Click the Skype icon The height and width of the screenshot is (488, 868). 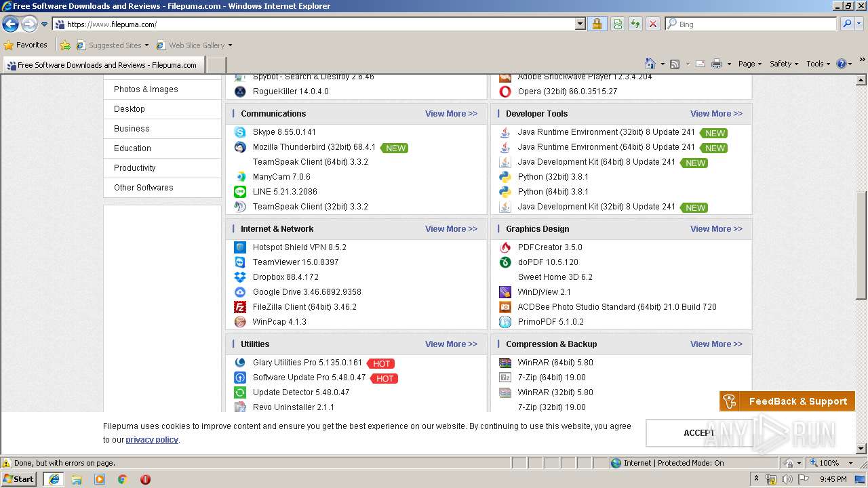point(240,132)
